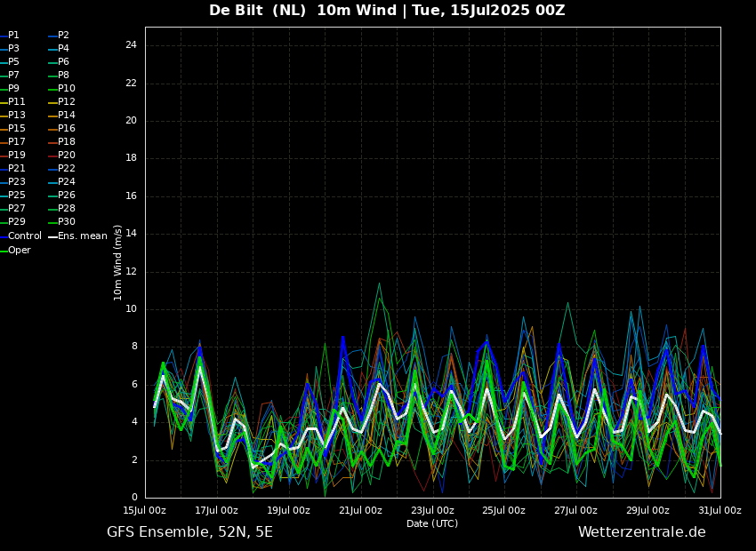Image resolution: width=756 pixels, height=551 pixels.
Task: Click the Oper legend entry
Action: 16,250
